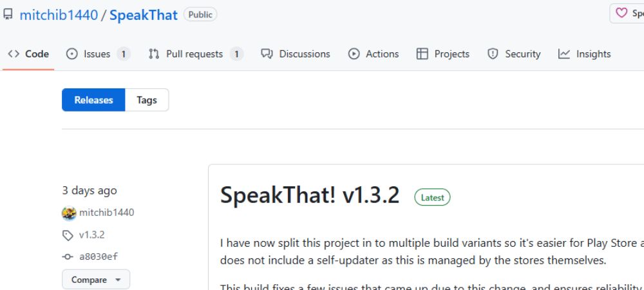Click the Latest release badge
644x290 pixels.
click(433, 198)
